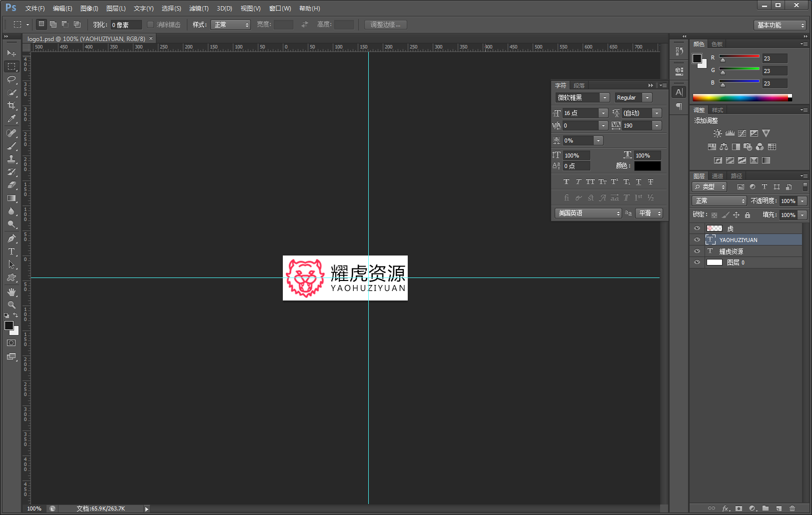Image resolution: width=812 pixels, height=515 pixels.
Task: Select the Hand tool
Action: (11, 292)
